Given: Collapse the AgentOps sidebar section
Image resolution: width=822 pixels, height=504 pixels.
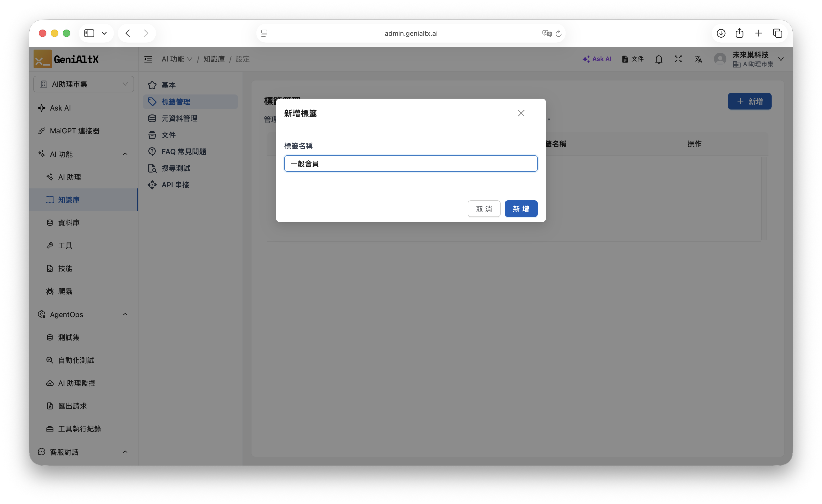Looking at the screenshot, I should [125, 314].
